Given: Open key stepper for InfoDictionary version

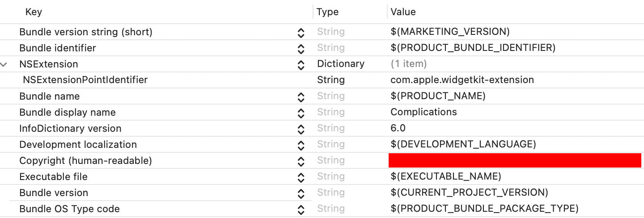Looking at the screenshot, I should (x=301, y=129).
